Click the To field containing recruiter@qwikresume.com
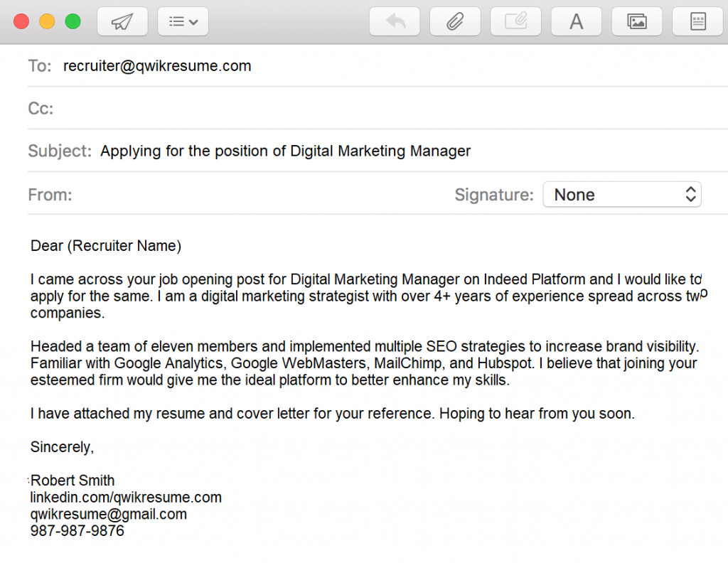The height and width of the screenshot is (563, 728). coord(157,65)
